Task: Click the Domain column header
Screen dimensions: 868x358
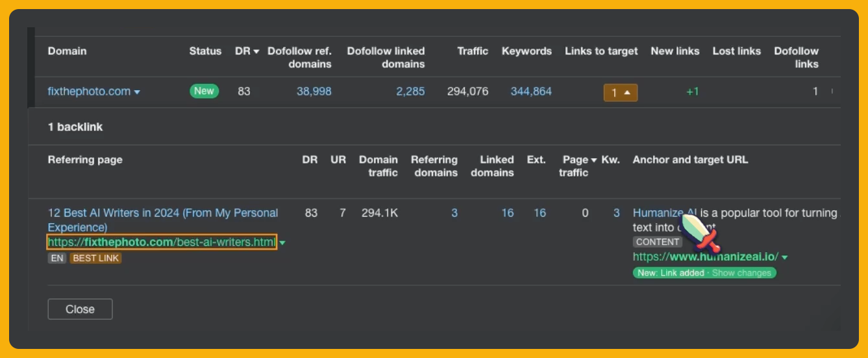Action: click(x=67, y=51)
